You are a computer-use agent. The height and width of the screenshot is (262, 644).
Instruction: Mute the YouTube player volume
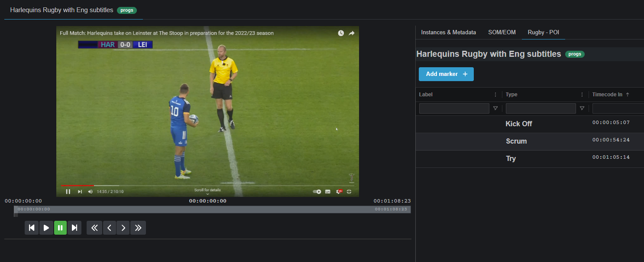[91, 191]
